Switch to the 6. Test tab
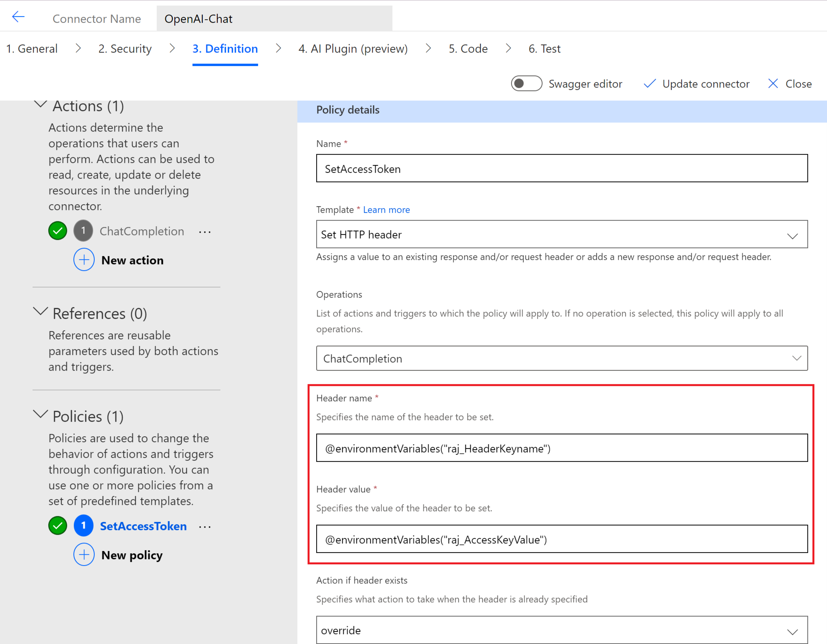 [x=544, y=49]
